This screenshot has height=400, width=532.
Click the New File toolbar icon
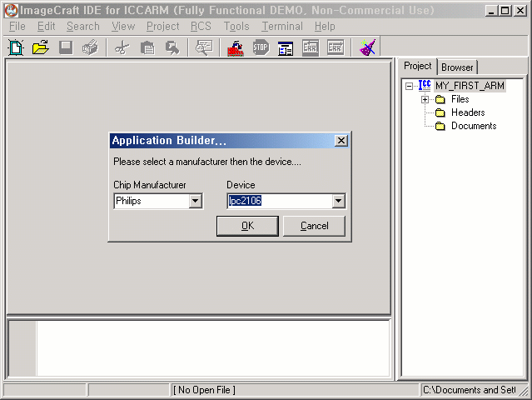point(16,47)
